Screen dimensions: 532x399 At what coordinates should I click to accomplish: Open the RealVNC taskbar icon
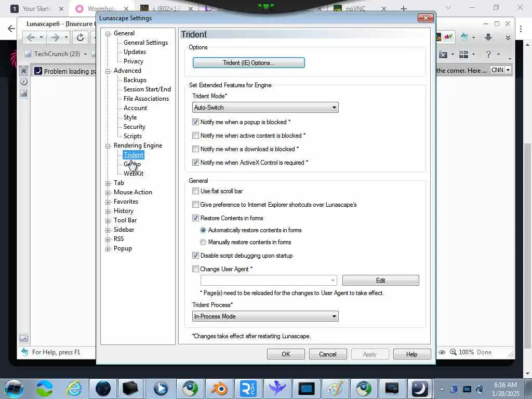(248, 389)
